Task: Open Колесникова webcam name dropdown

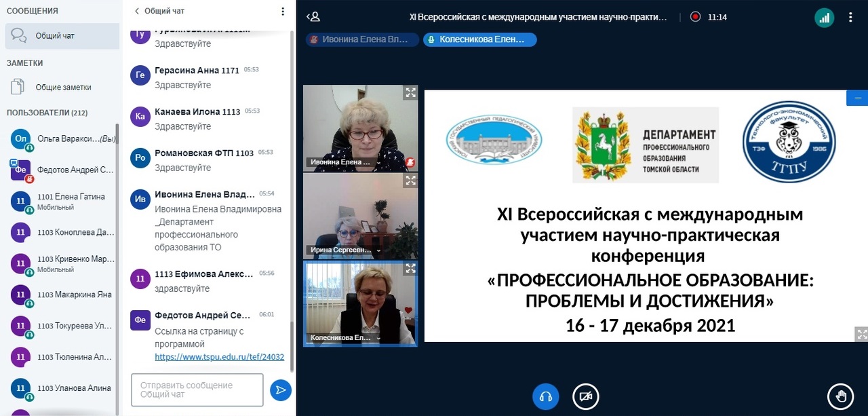Action: [x=378, y=338]
